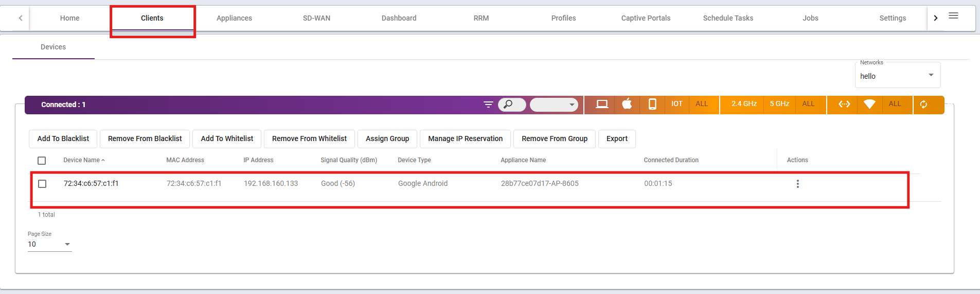Open the hamburger menu
Image resolution: width=980 pixels, height=294 pixels.
[953, 16]
